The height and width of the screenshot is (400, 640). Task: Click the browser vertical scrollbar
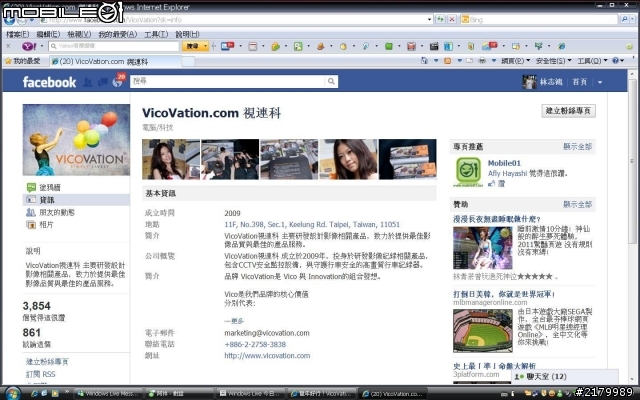pyautogui.click(x=632, y=227)
